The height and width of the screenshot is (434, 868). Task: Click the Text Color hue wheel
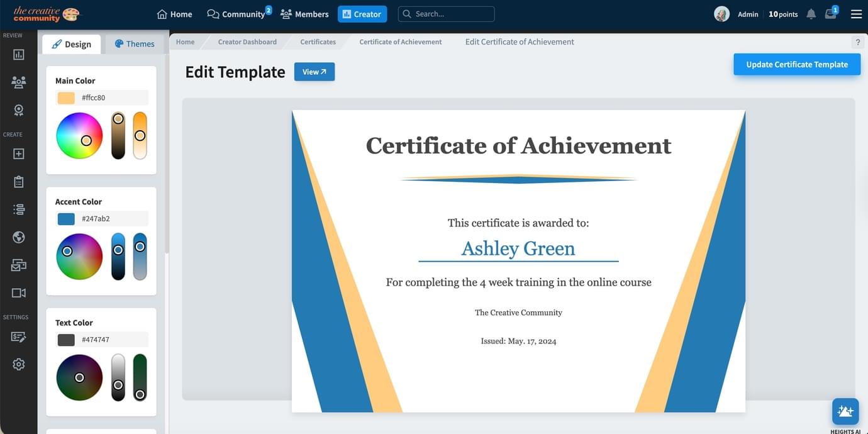[79, 377]
